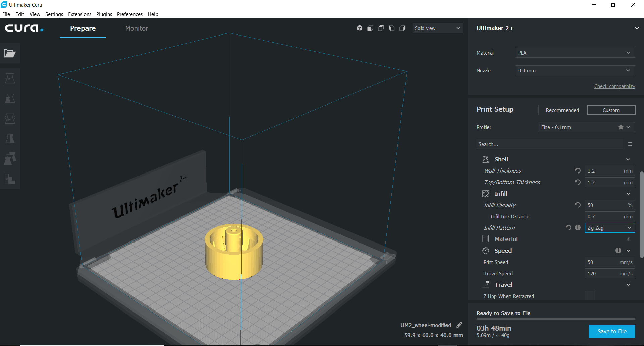Rename the model with the pencil icon
The width and height of the screenshot is (644, 346).
[459, 325]
